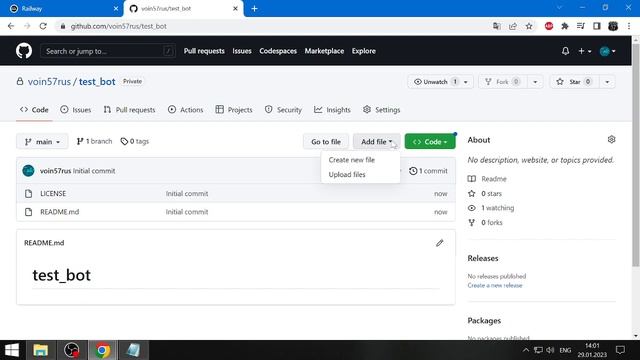Open Codespaces in top navigation
The width and height of the screenshot is (640, 360).
tap(278, 51)
